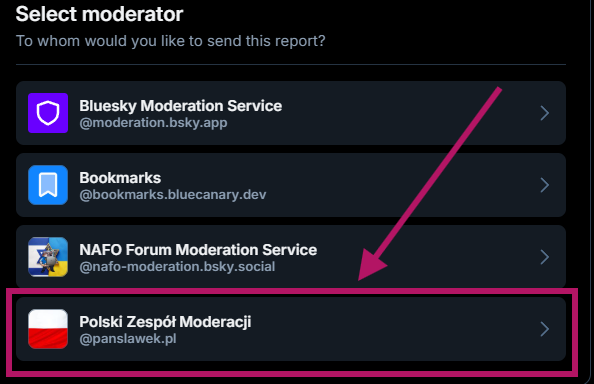
Task: Click the @nafo-moderation.bsky.social handle
Action: (177, 267)
